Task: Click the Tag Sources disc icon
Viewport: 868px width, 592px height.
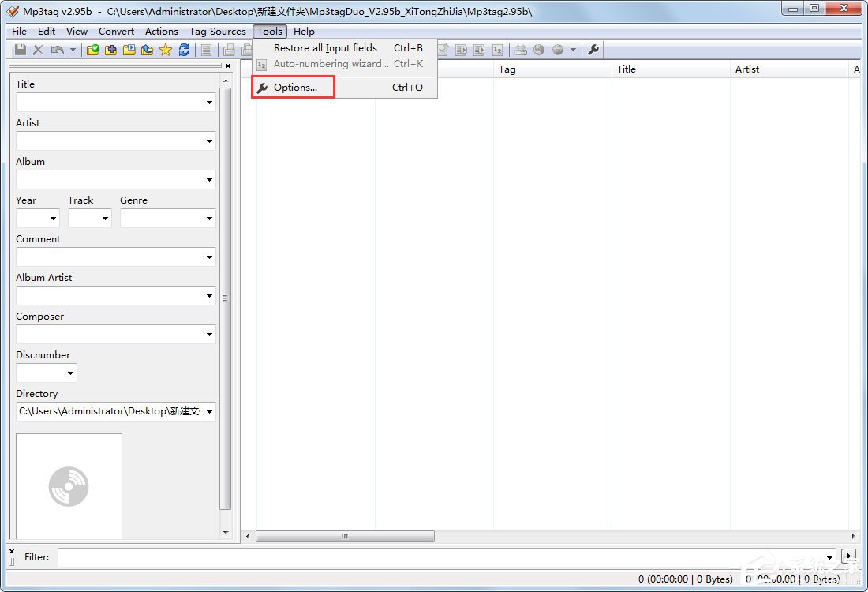Action: coord(557,50)
